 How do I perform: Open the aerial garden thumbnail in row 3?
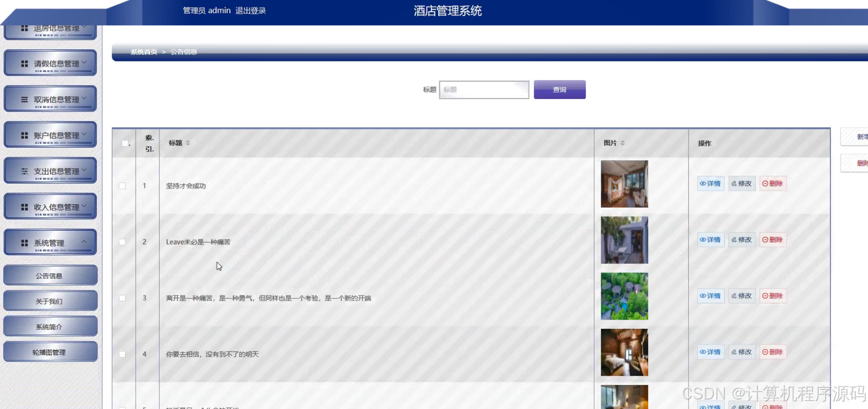click(624, 296)
